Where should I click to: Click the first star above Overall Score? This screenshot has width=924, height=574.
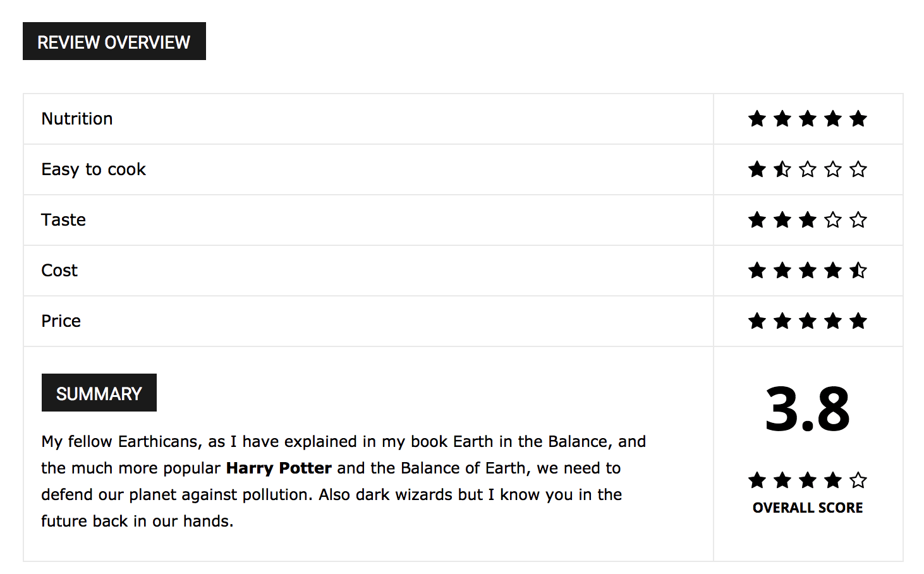757,480
